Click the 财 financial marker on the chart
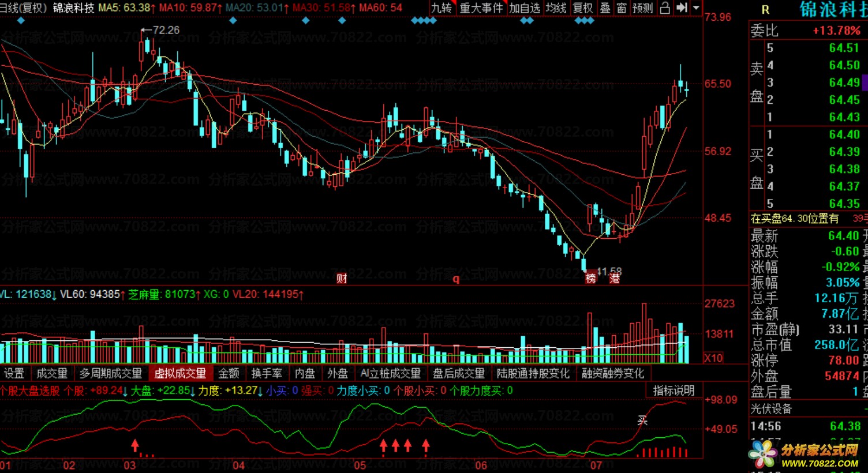This screenshot has width=868, height=473. pyautogui.click(x=342, y=279)
